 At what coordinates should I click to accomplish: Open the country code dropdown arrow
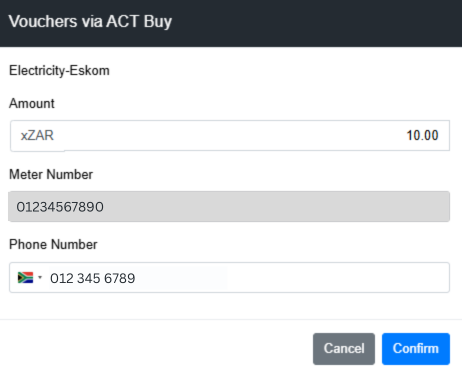(40, 277)
